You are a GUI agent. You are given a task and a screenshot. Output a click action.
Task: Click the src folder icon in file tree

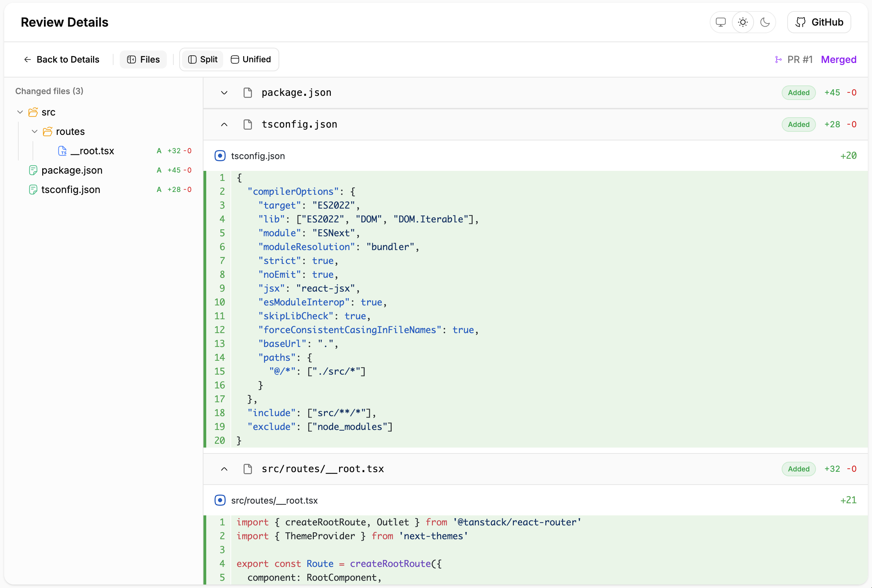pyautogui.click(x=33, y=112)
